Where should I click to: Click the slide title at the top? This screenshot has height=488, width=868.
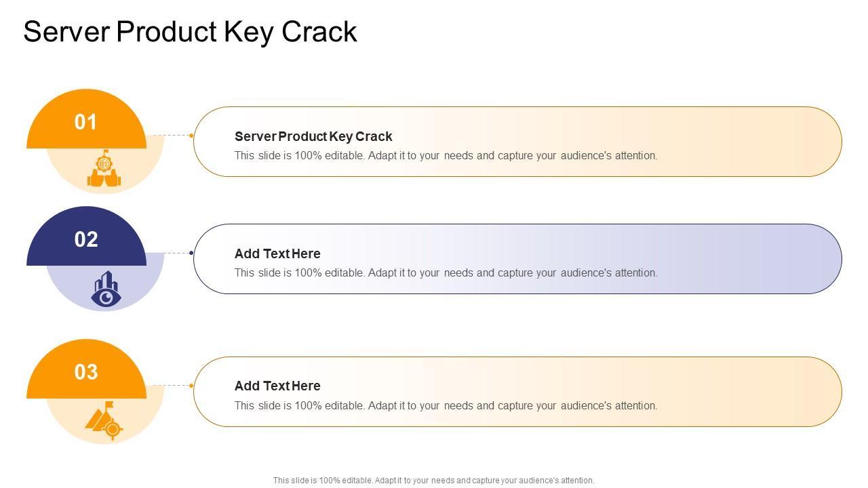(x=190, y=32)
